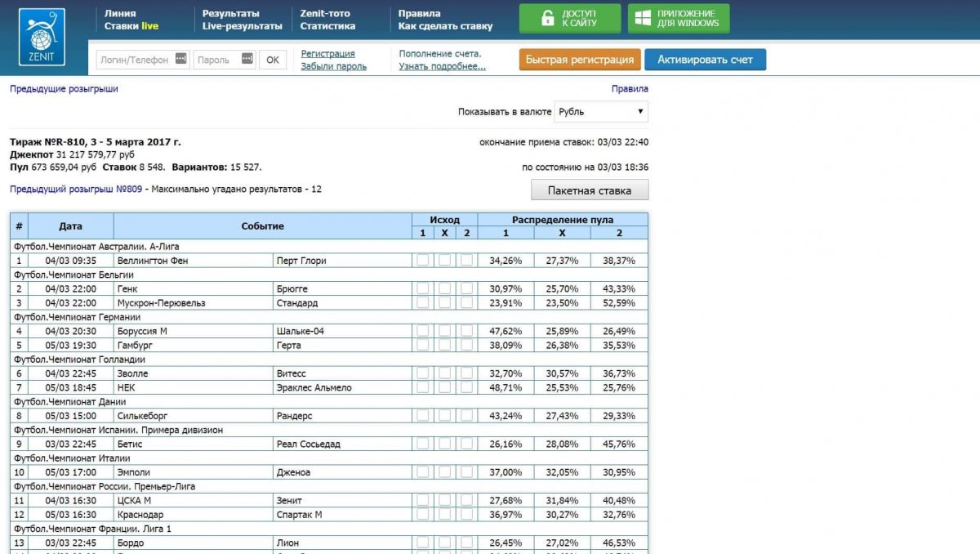Viewport: 980px width, 554px height.
Task: Check outcome X for Гамбург – Герта
Action: coord(444,345)
